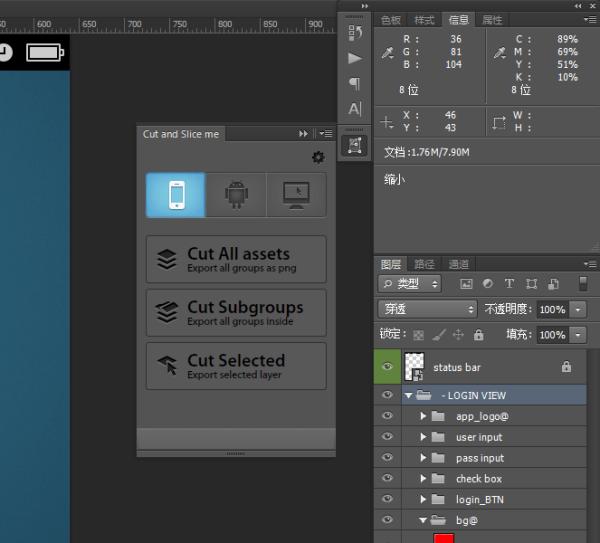
Task: Open the Character panel icon
Action: click(x=355, y=109)
